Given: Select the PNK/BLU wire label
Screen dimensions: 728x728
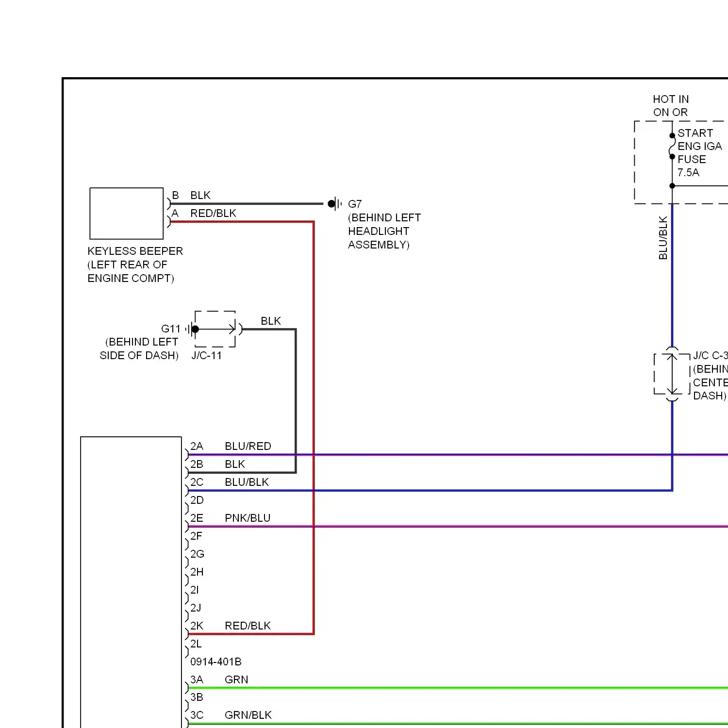Looking at the screenshot, I should click(248, 518).
